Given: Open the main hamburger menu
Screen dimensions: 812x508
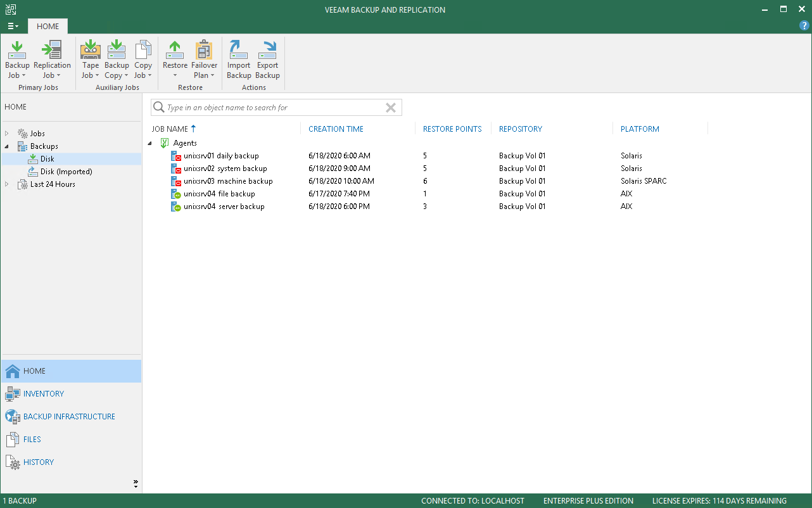Looking at the screenshot, I should 13,26.
